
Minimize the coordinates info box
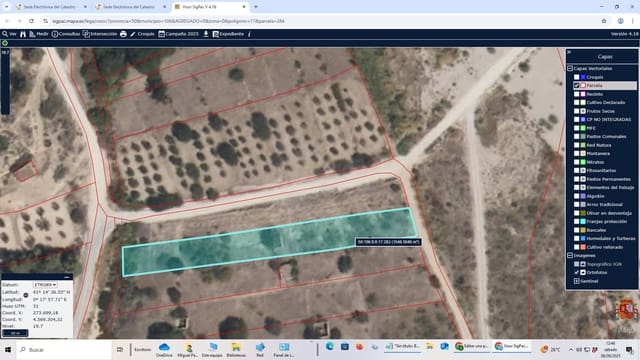click(x=67, y=277)
